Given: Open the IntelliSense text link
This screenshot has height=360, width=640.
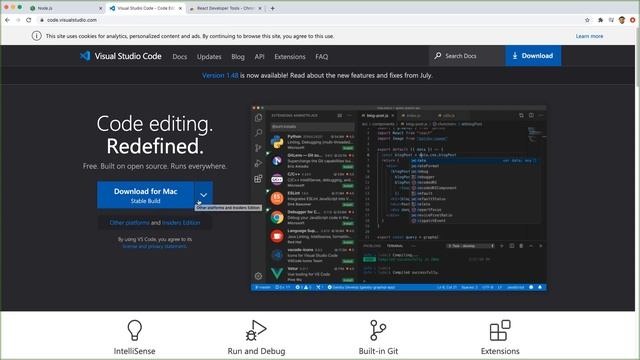Looking at the screenshot, I should [134, 351].
